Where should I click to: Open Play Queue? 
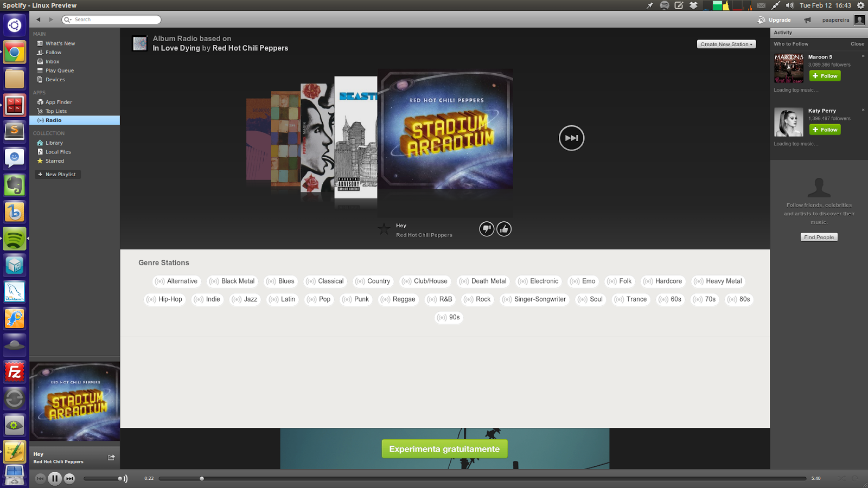[60, 70]
